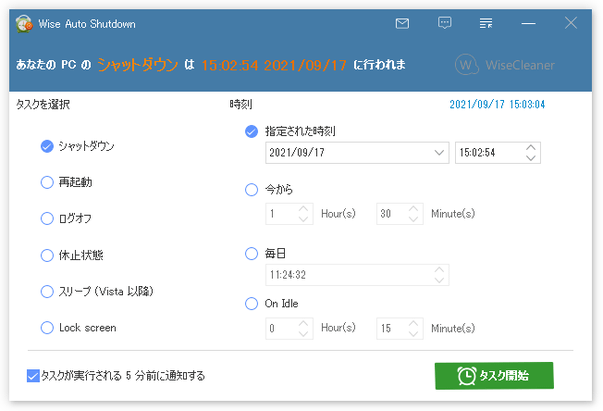The width and height of the screenshot is (603, 411).
Task: Choose the On Idle time option
Action: [252, 303]
